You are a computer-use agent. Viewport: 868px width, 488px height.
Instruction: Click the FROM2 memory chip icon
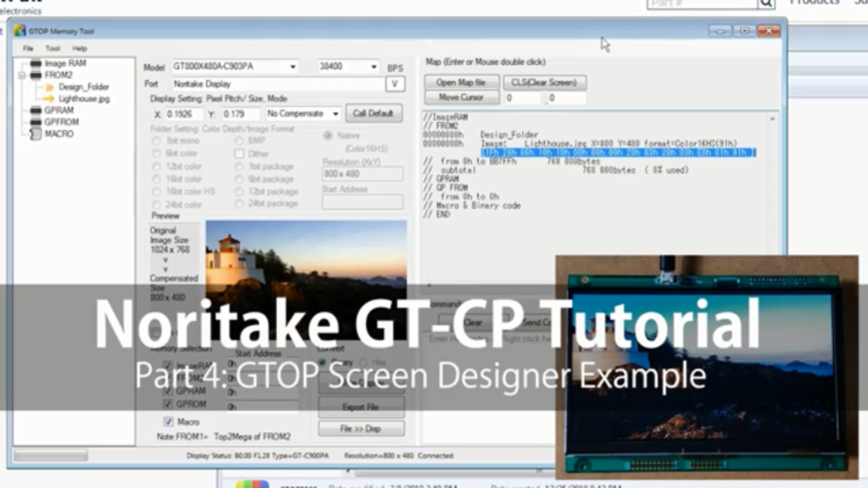tap(36, 75)
